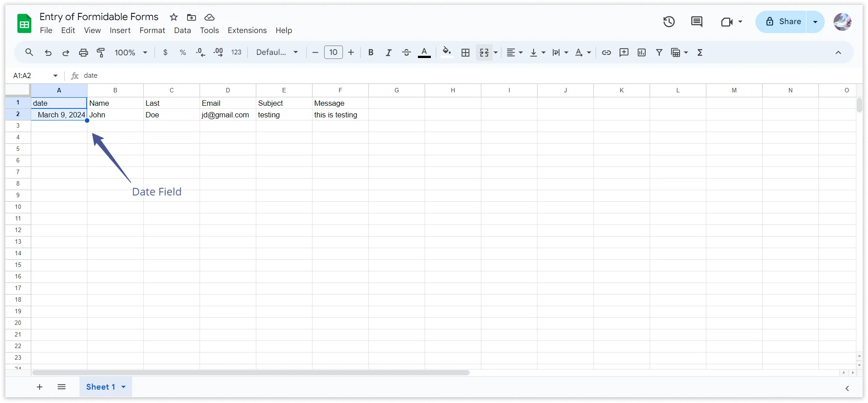The width and height of the screenshot is (868, 403).
Task: Select cell D2 with jd@gmail.com
Action: [228, 115]
